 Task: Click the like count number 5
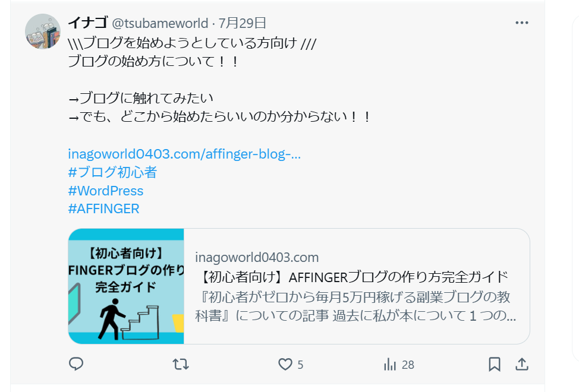tap(300, 365)
